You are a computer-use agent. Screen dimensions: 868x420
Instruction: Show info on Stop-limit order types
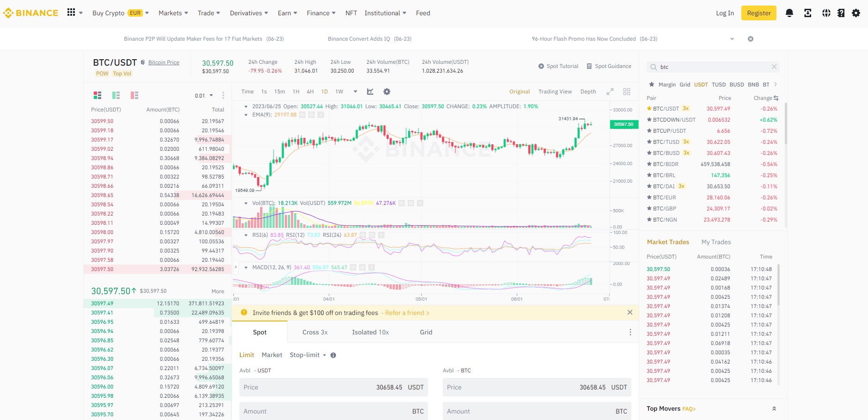pyautogui.click(x=333, y=355)
